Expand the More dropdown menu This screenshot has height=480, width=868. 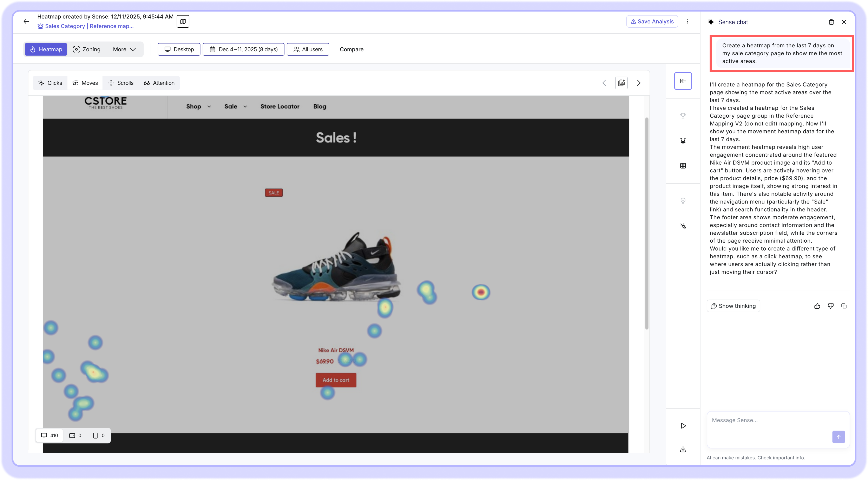coord(124,49)
